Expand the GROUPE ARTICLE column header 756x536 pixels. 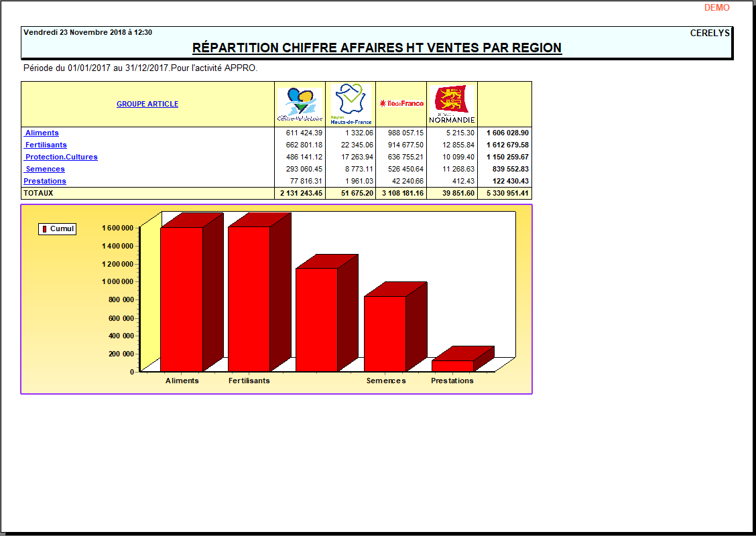(x=146, y=104)
